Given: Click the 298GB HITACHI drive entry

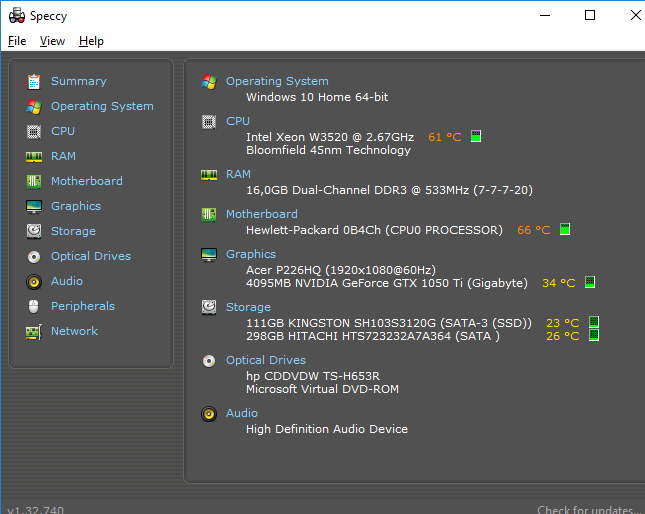Looking at the screenshot, I should (373, 336).
